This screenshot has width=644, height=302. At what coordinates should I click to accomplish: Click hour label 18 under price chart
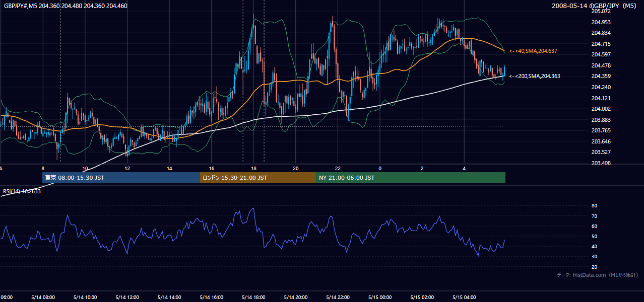coord(253,168)
